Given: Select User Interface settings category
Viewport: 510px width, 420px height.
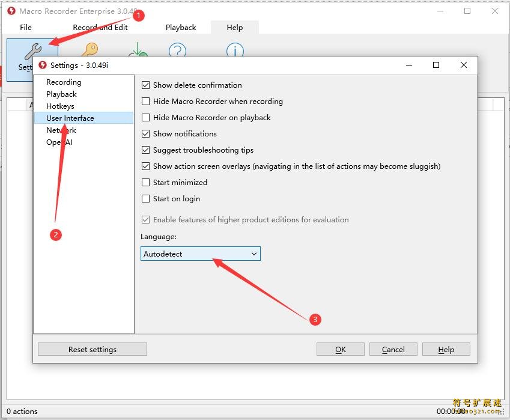Looking at the screenshot, I should (84, 118).
